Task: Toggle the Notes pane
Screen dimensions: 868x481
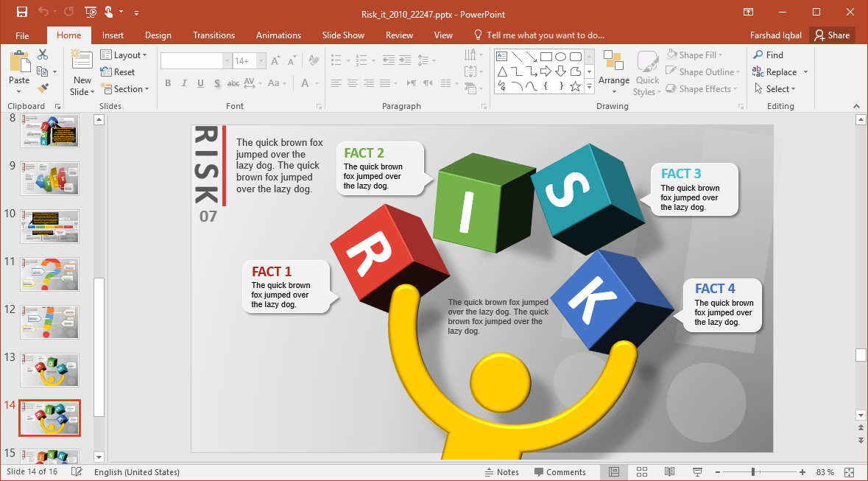Action: click(x=501, y=472)
